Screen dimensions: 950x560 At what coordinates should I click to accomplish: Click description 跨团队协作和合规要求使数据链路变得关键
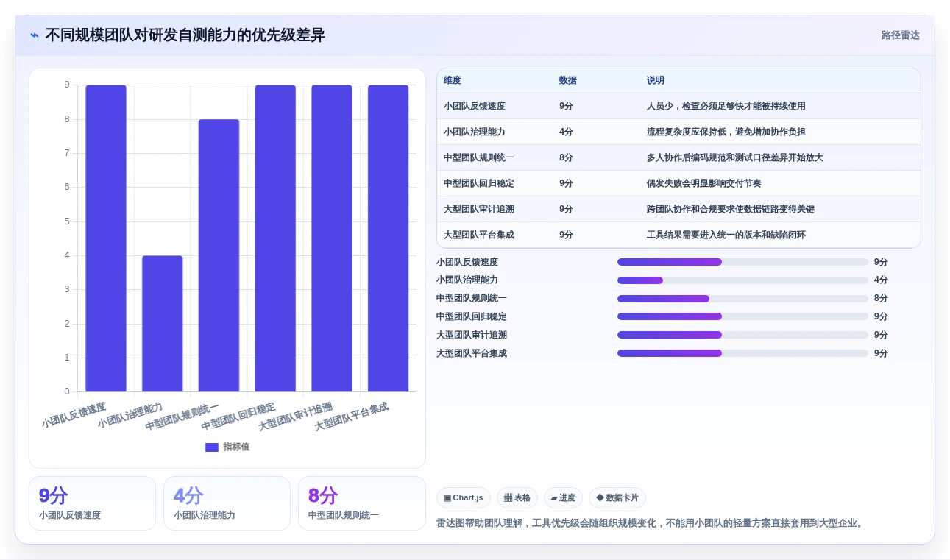pyautogui.click(x=731, y=209)
